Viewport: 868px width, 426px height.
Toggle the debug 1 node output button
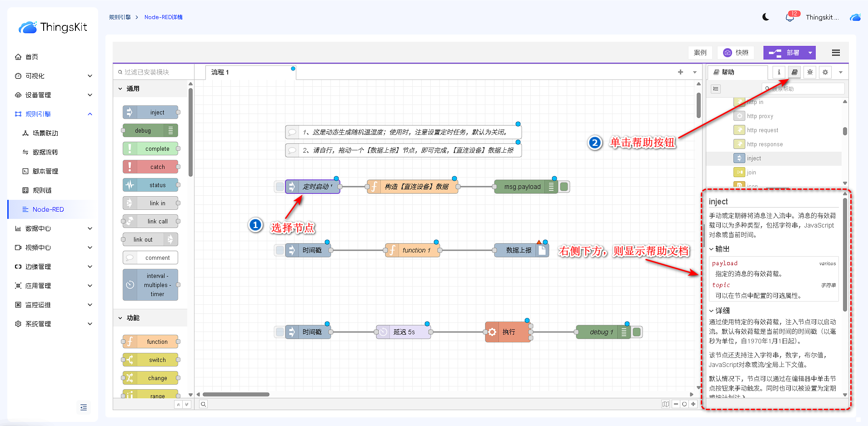pyautogui.click(x=637, y=332)
